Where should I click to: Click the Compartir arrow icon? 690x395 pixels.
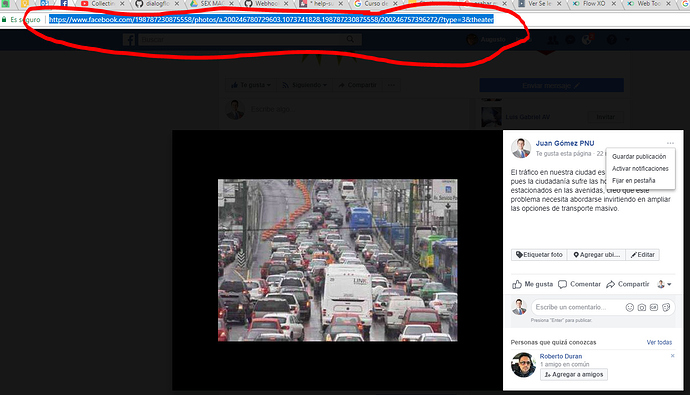(x=610, y=285)
